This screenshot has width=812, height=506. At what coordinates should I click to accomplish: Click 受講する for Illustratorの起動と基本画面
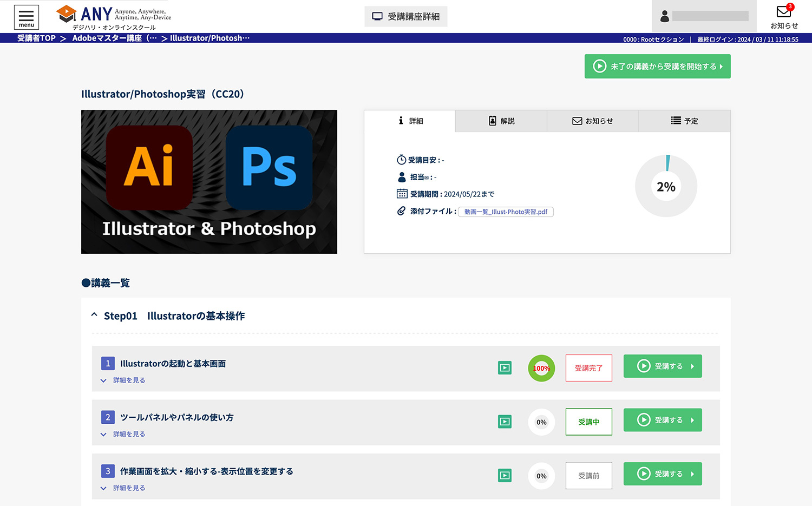click(663, 366)
